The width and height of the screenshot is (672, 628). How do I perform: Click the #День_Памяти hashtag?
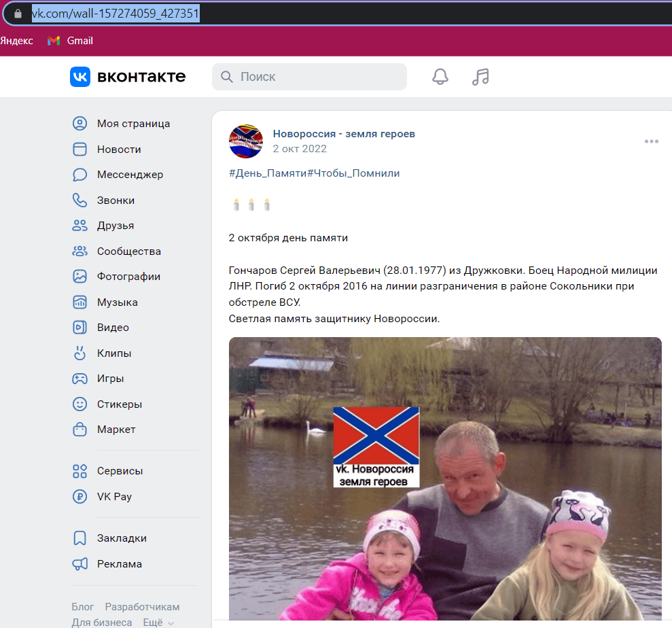268,173
